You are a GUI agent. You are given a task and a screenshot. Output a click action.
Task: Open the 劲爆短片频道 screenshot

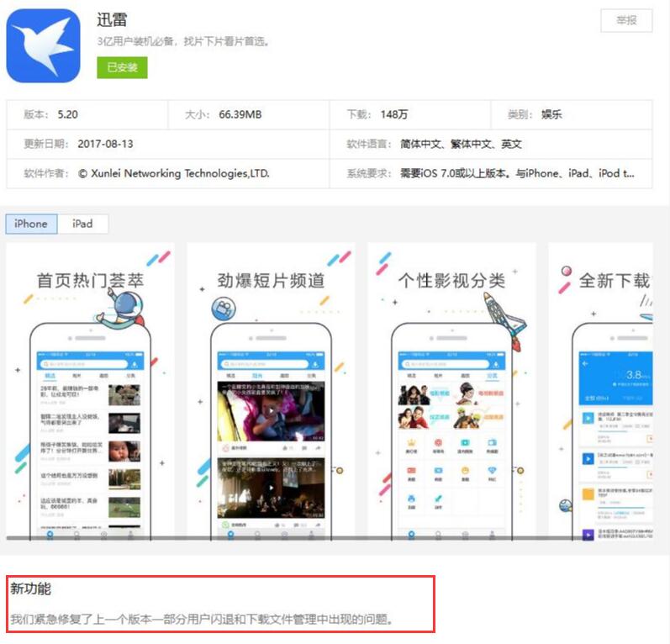coord(271,392)
